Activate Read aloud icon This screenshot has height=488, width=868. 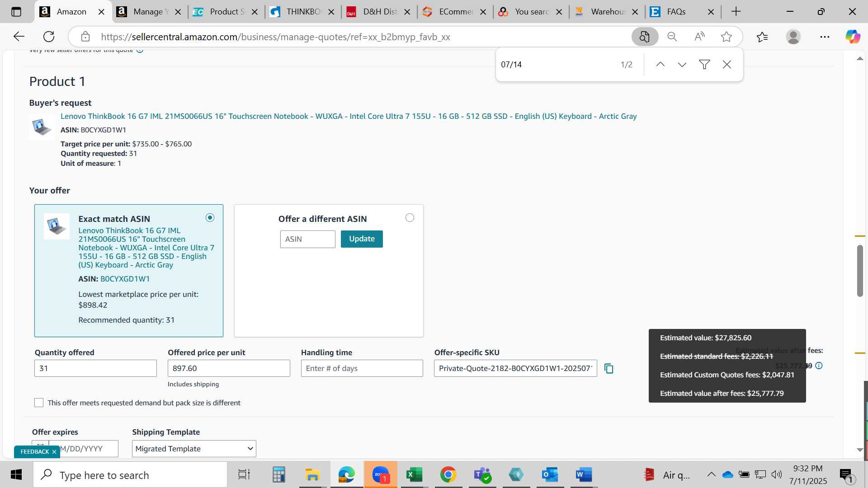point(699,37)
